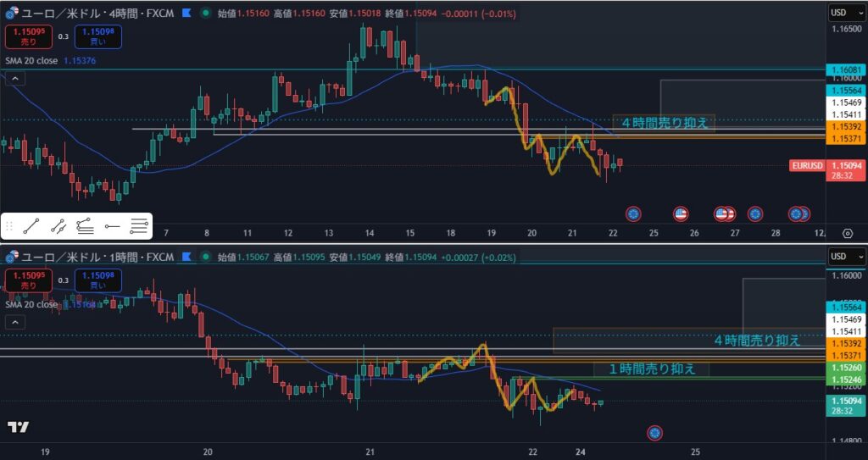Collapse the indicator legend on upper chart
868x460 pixels.
click(x=14, y=79)
